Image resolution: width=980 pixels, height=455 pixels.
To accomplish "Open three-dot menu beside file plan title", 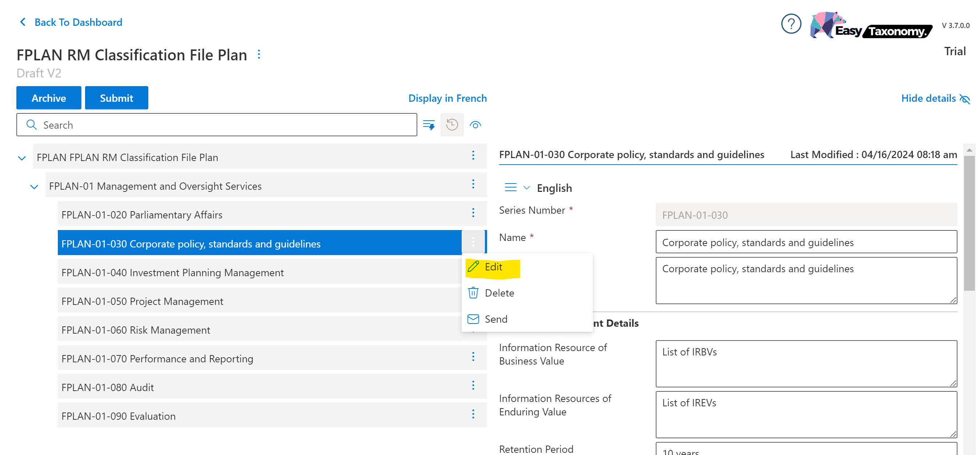I will pyautogui.click(x=259, y=55).
